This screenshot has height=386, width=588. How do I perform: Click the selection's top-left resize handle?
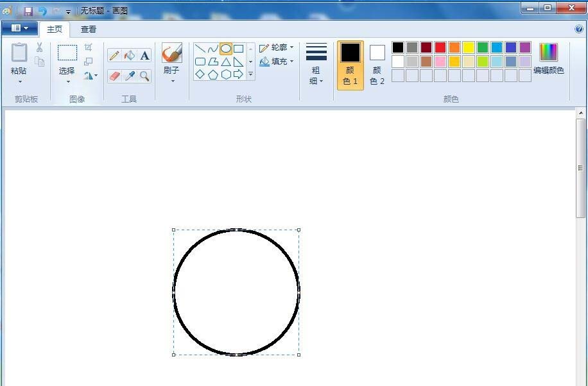(x=173, y=230)
